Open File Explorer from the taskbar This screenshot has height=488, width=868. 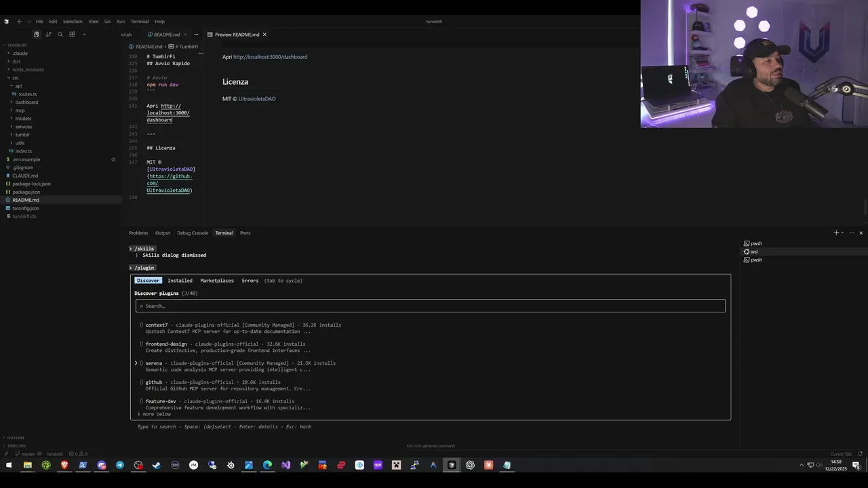tap(28, 465)
